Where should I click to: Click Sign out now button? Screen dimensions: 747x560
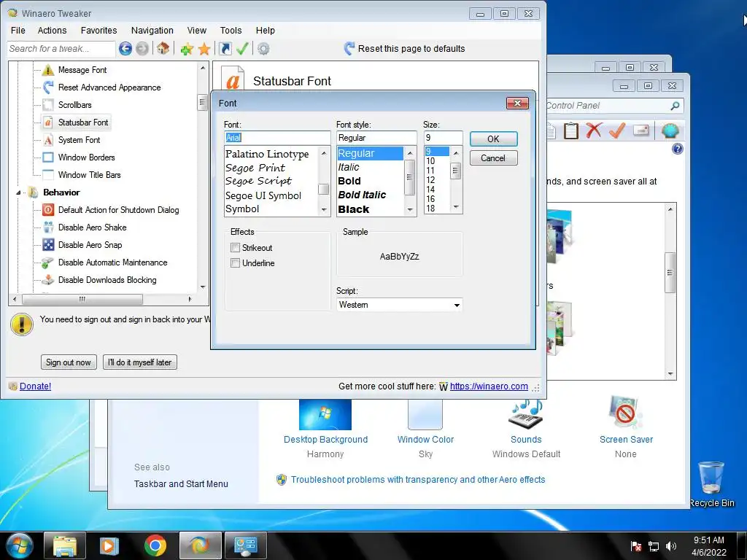click(x=69, y=362)
